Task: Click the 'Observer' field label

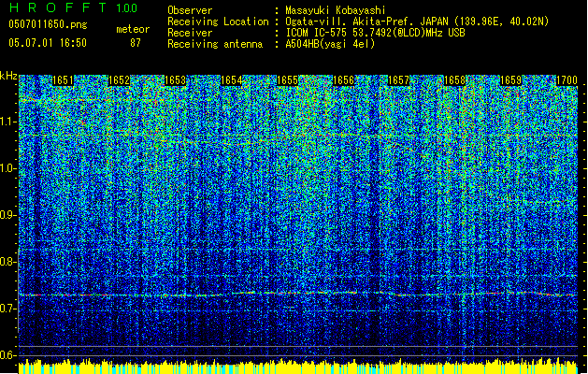Action: point(190,10)
